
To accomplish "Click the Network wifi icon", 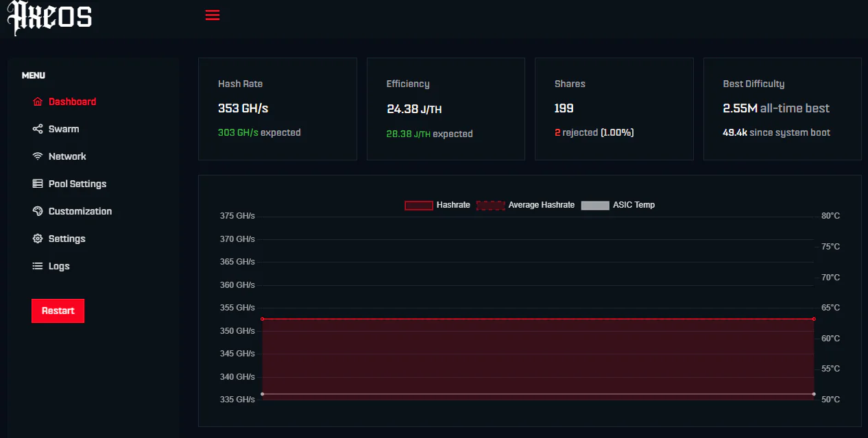I will pos(38,156).
